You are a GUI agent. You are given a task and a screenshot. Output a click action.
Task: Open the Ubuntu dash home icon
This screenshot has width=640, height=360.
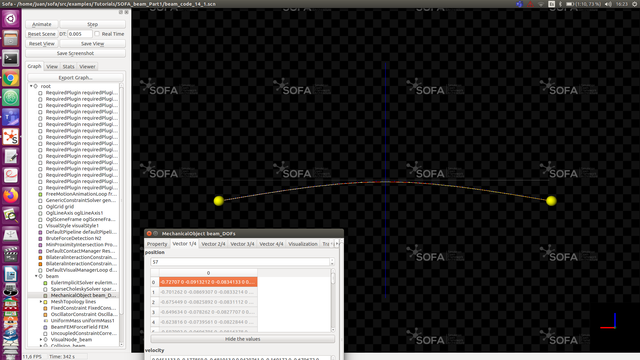pos(11,19)
